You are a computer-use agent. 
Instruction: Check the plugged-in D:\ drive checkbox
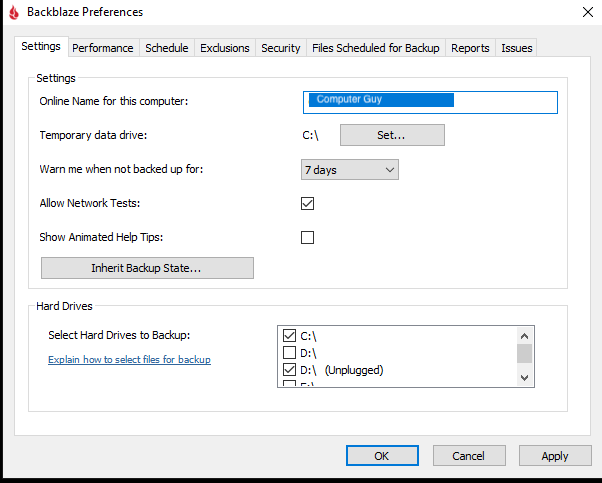tap(289, 352)
